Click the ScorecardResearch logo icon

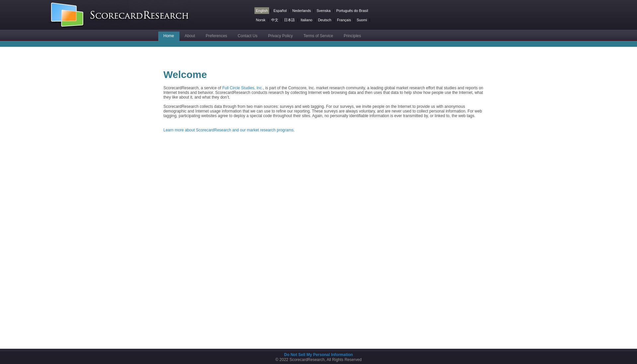point(67,15)
